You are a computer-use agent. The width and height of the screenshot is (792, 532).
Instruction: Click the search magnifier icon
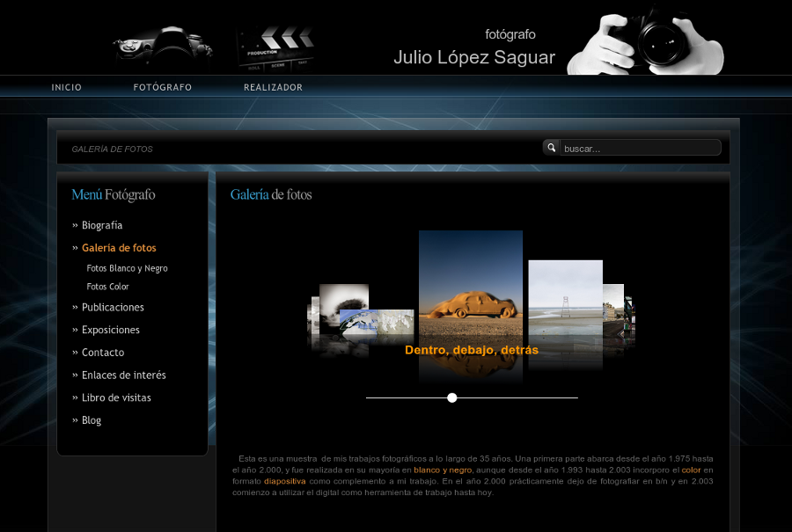coord(551,147)
